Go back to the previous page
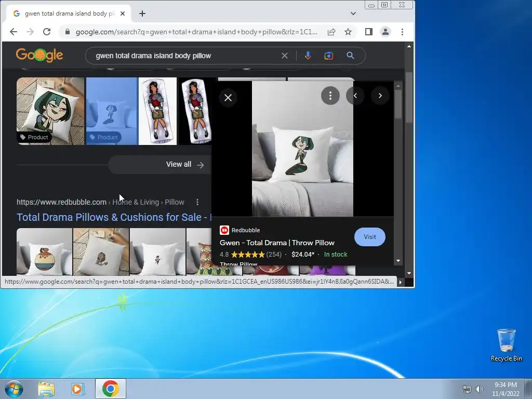Viewport: 532px width, 399px height. [13, 32]
